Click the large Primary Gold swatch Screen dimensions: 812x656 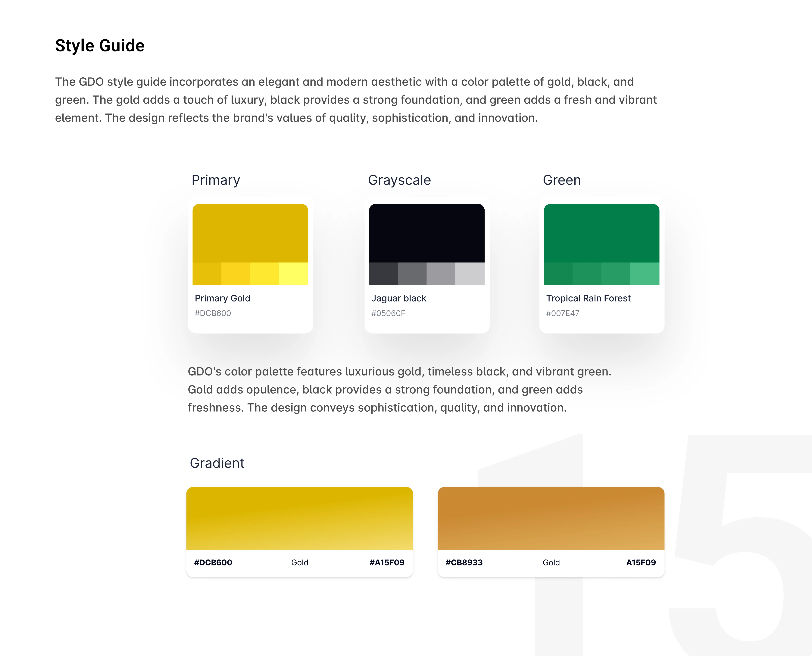tap(250, 233)
